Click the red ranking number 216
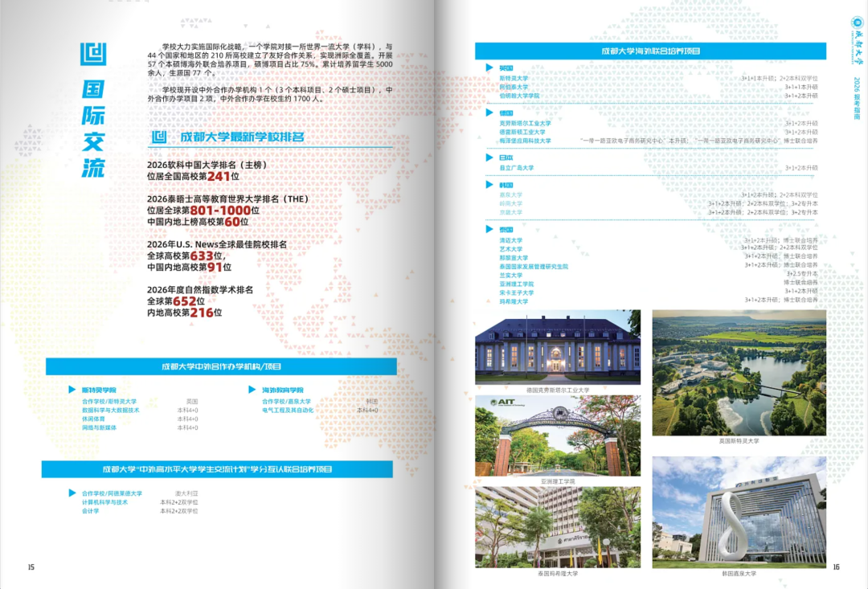Viewport: 868px width, 589px height. pos(202,313)
